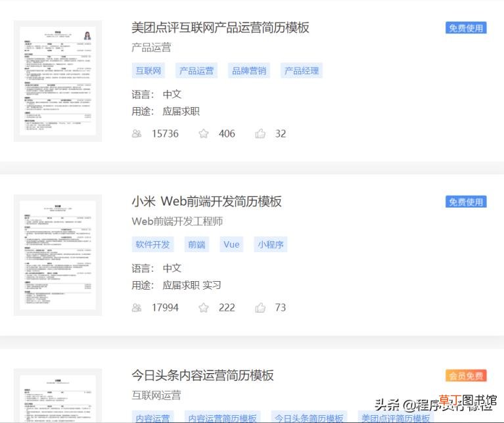Select the 前端 tag
504x423 pixels.
tap(196, 244)
